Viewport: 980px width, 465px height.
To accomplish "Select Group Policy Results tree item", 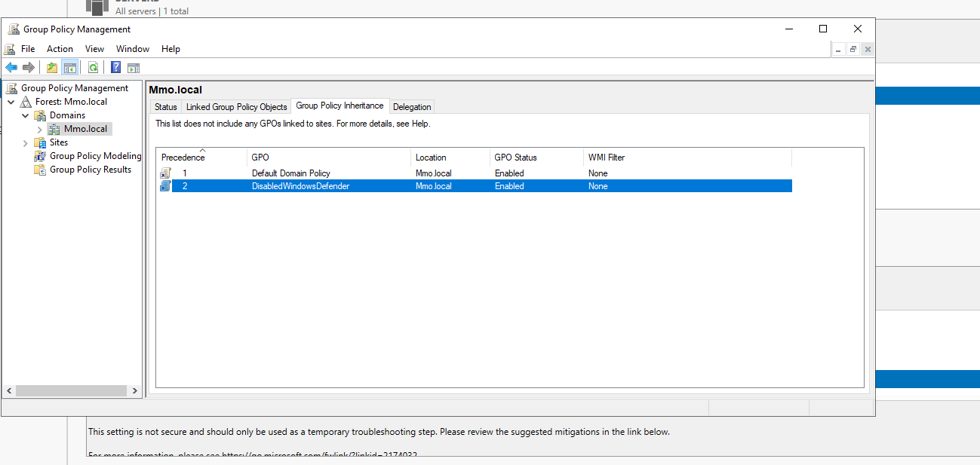I will (91, 170).
